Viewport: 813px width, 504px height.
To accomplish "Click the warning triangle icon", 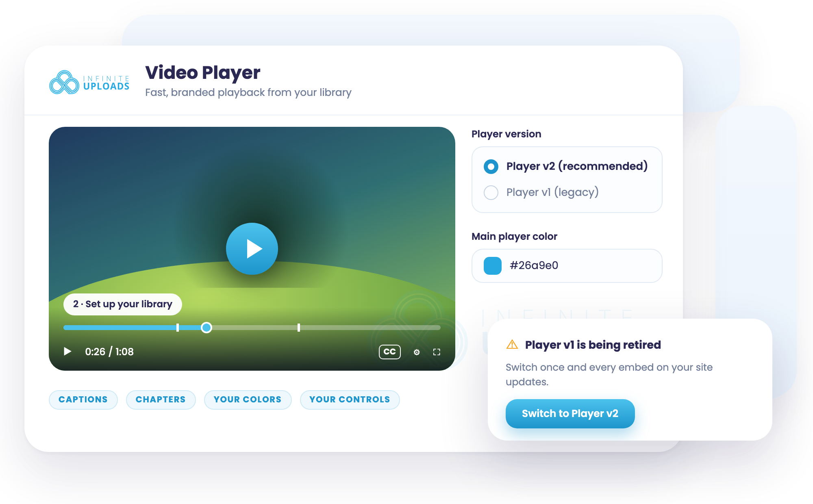I will point(512,345).
